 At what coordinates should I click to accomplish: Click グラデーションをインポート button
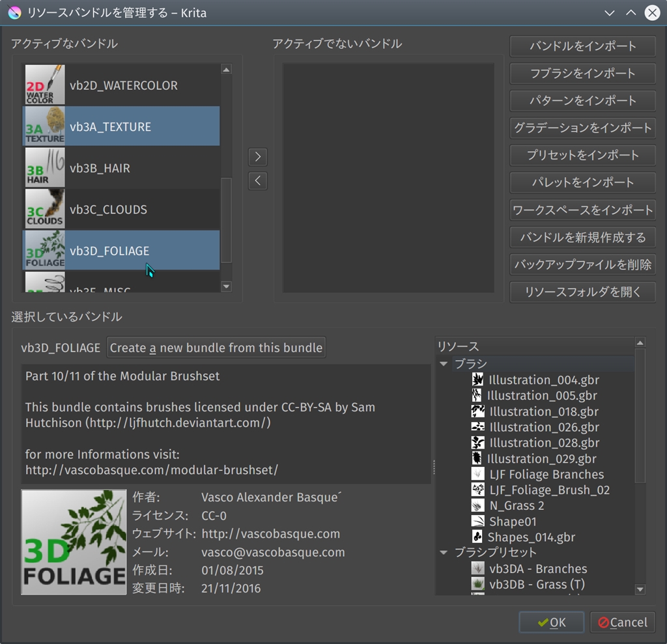click(582, 128)
